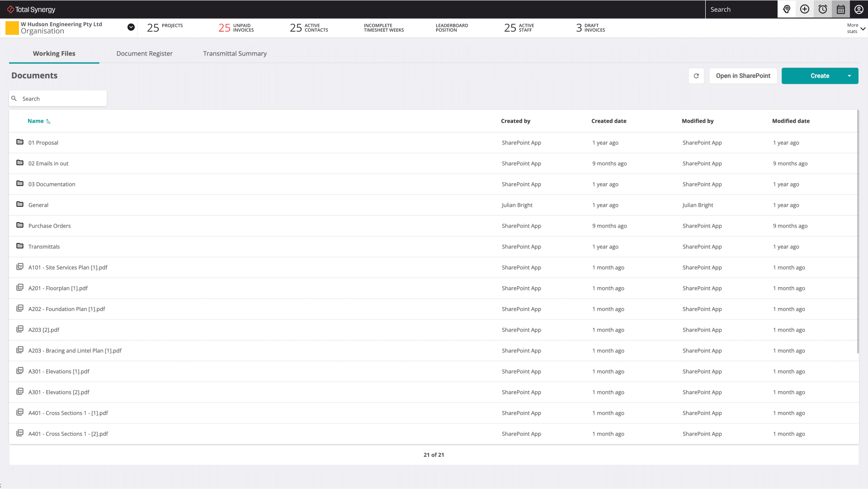Click the Open in SharePoint button

(x=743, y=76)
